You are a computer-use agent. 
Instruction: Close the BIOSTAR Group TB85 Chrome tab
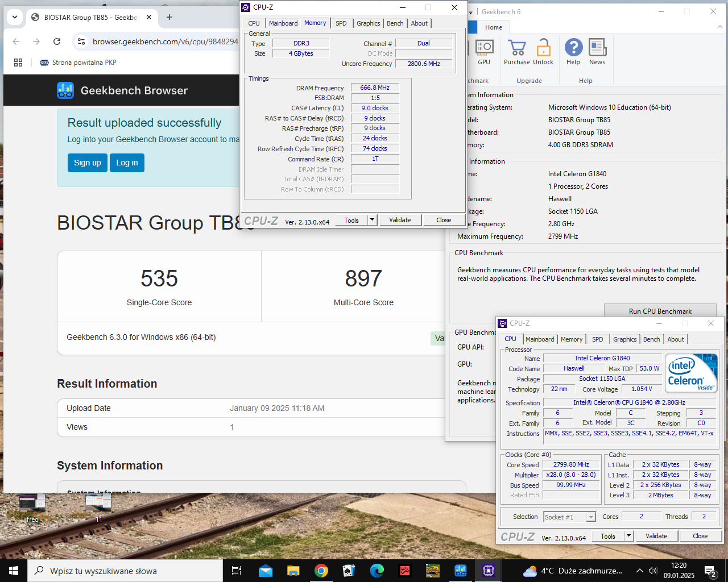click(x=149, y=17)
